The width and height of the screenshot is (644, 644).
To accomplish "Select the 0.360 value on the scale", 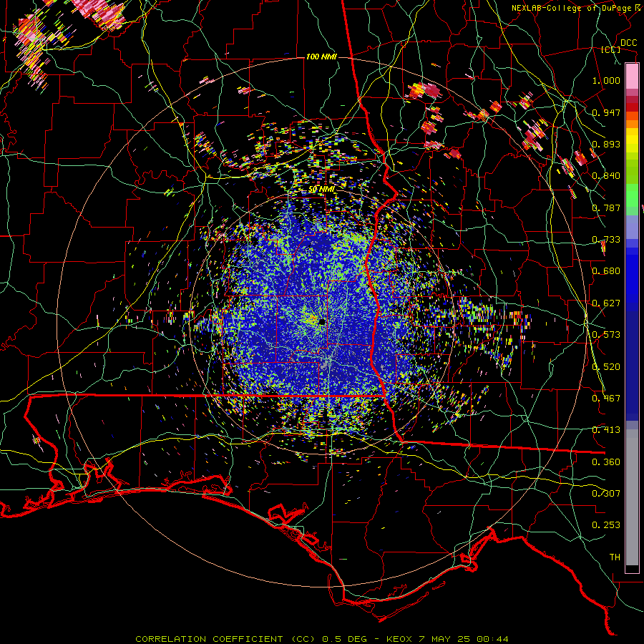I will 606,462.
